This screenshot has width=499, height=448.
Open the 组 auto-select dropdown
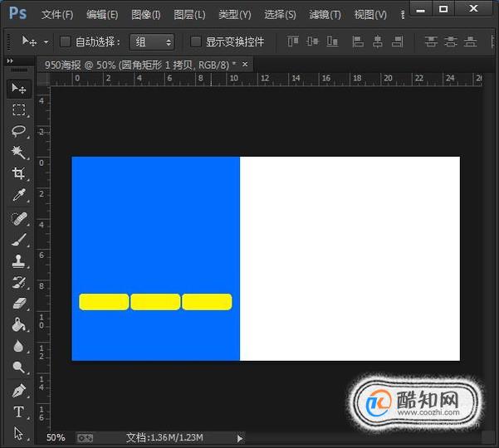152,41
